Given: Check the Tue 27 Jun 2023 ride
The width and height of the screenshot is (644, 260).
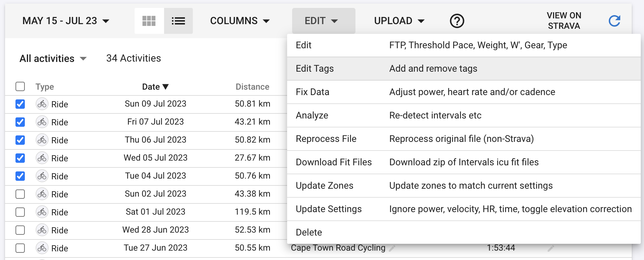Looking at the screenshot, I should pos(20,248).
